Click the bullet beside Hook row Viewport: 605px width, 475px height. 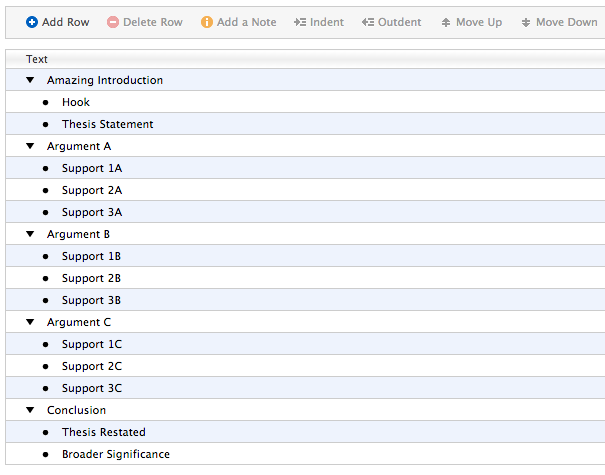tap(45, 102)
